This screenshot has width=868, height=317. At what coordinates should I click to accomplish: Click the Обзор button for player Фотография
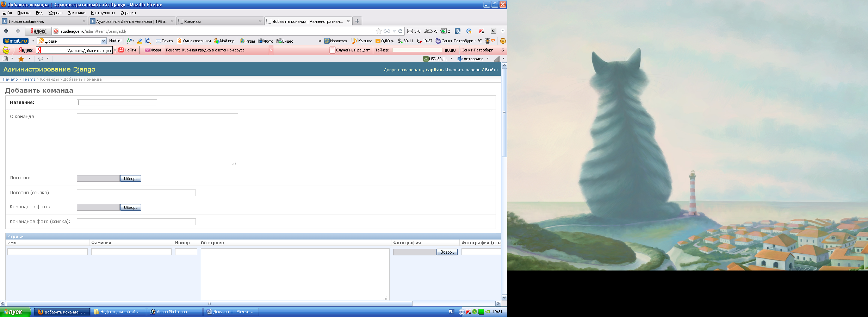[447, 252]
